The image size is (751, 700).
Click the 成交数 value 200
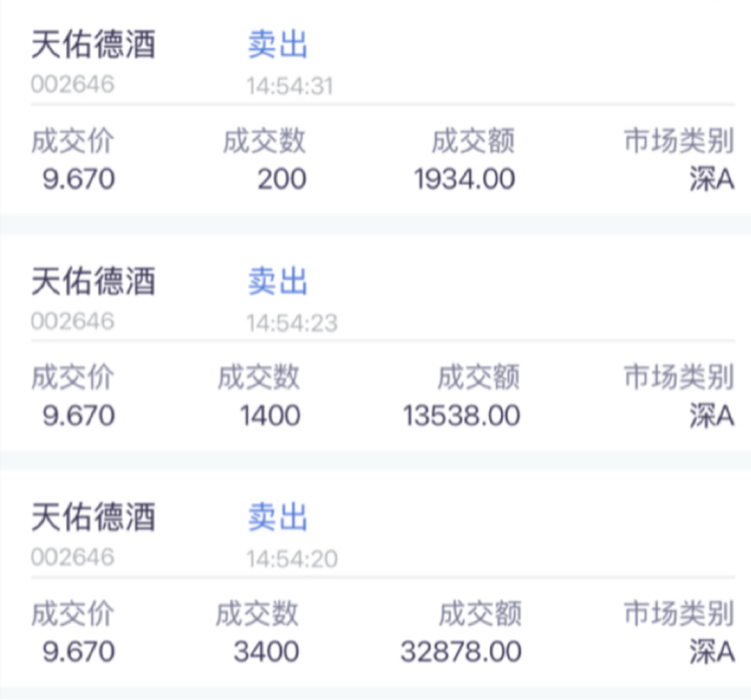(x=282, y=179)
